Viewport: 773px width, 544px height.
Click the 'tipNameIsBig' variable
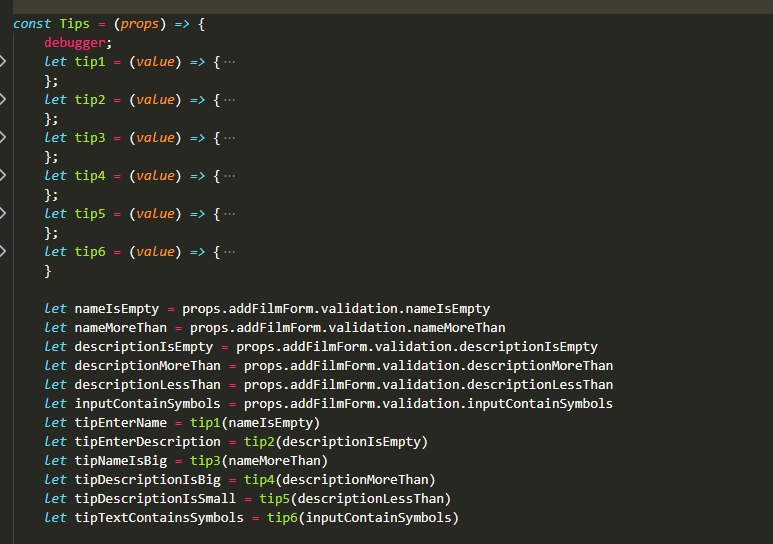[121, 461]
